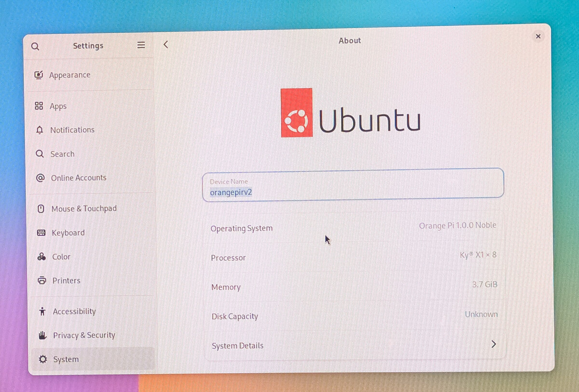Viewport: 579px width, 392px height.
Task: Select the Search label in the sidebar
Action: (63, 154)
